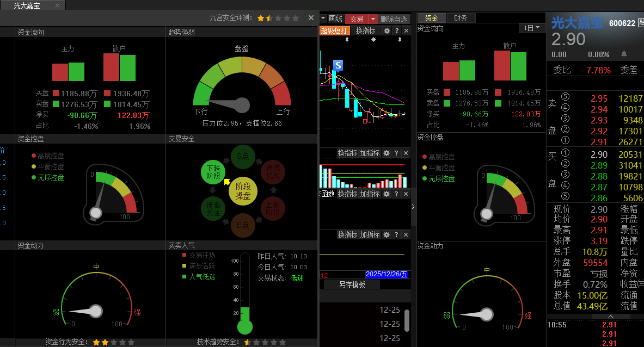Click the scrollbar thumb beside the 12-25 list
644x347 pixels.
(407, 320)
